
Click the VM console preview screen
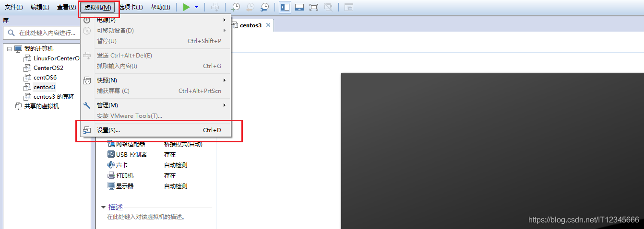point(492,151)
